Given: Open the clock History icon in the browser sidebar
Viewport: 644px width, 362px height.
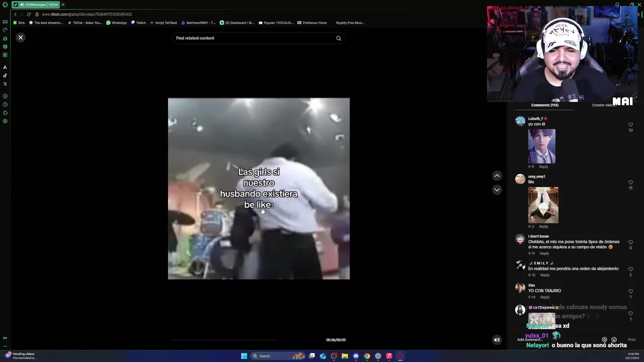Looking at the screenshot, I should coord(5,105).
